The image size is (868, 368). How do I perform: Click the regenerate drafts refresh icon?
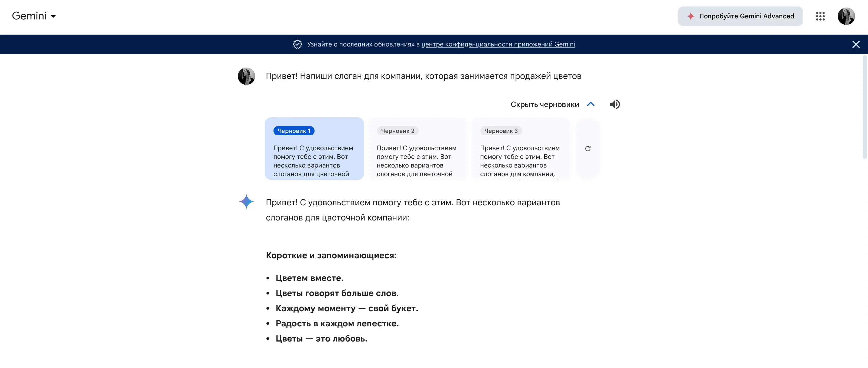588,149
